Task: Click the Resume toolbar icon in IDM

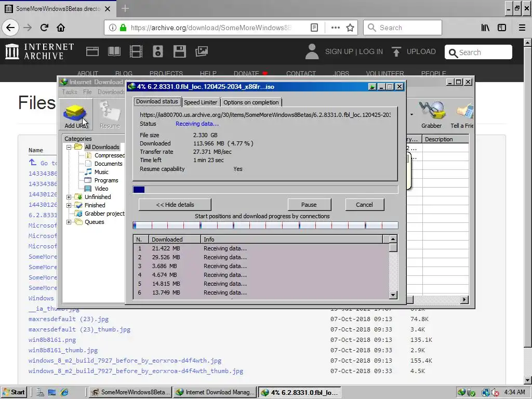Action: click(110, 115)
